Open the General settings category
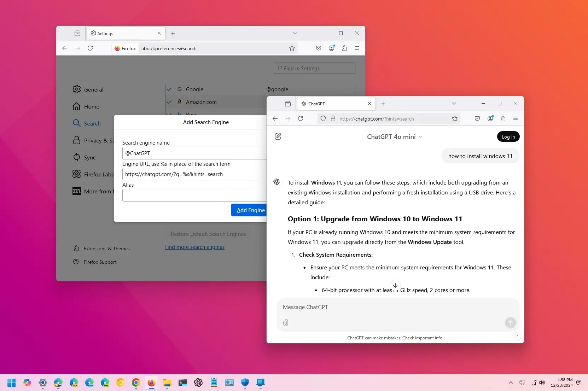This screenshot has width=588, height=391. tap(88, 89)
